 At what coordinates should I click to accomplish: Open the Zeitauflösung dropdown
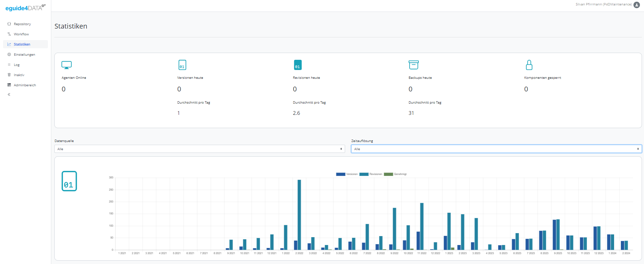(496, 149)
